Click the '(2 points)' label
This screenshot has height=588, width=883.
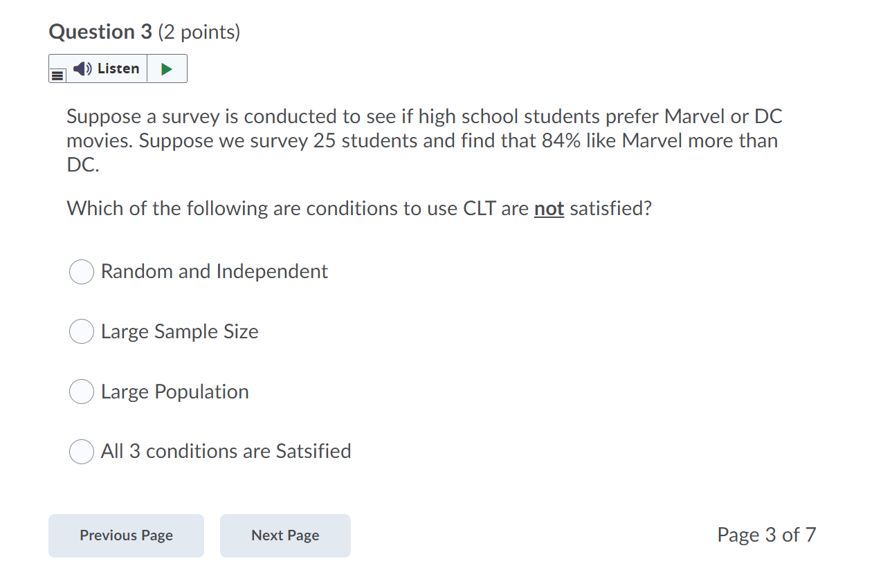199,32
